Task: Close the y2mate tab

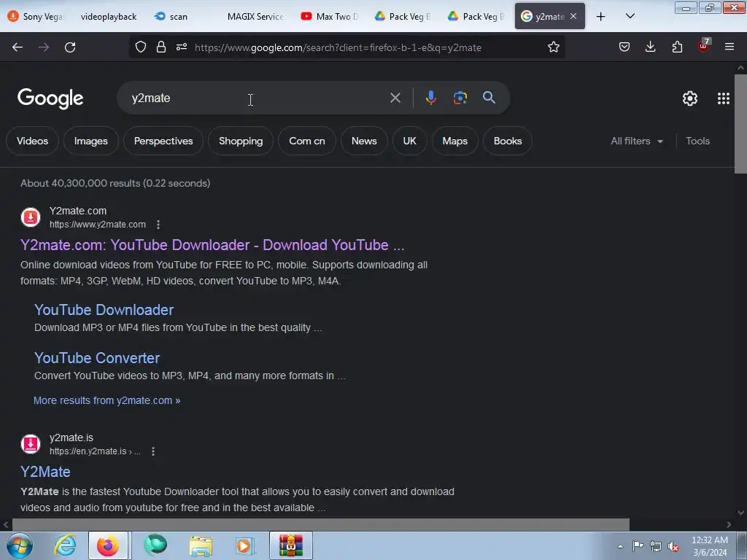Action: [x=573, y=16]
